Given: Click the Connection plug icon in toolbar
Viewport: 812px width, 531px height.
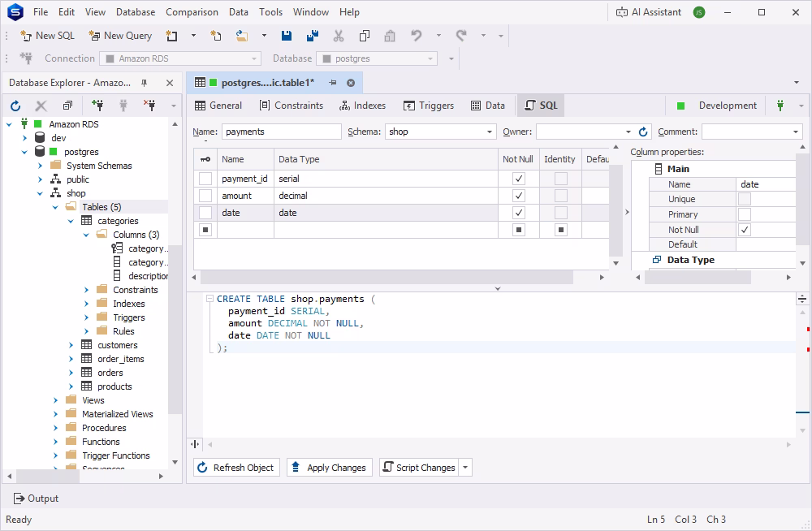Looking at the screenshot, I should (26, 58).
